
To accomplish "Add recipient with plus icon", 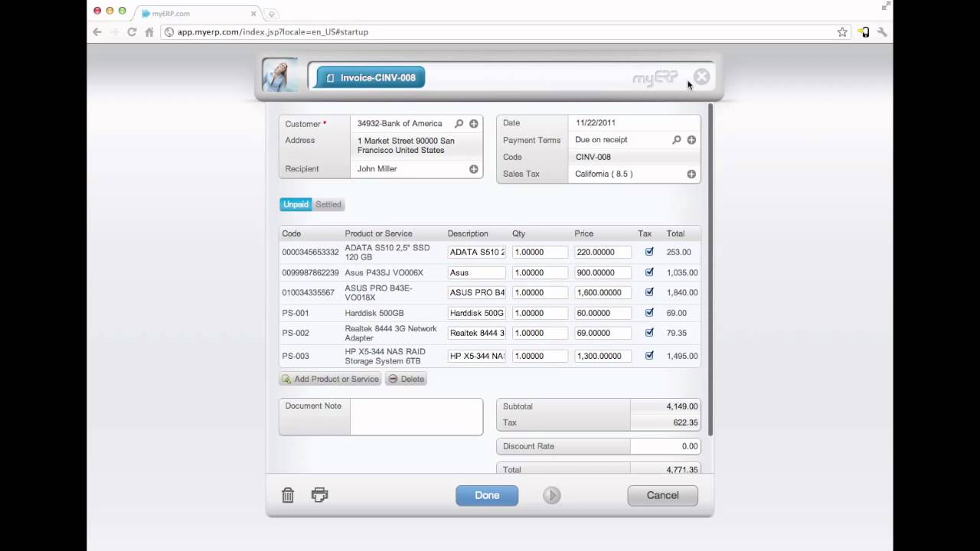I will 474,169.
